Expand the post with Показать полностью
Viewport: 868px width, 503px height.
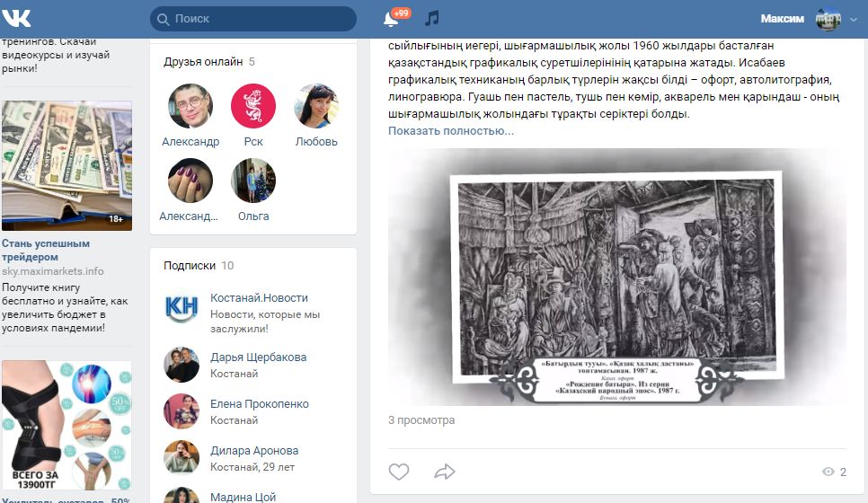pos(450,130)
